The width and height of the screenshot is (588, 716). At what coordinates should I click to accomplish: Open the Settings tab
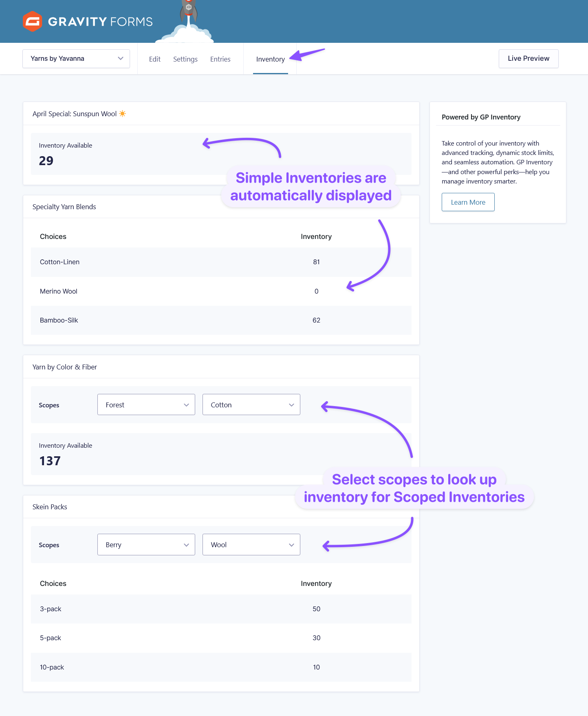[185, 59]
